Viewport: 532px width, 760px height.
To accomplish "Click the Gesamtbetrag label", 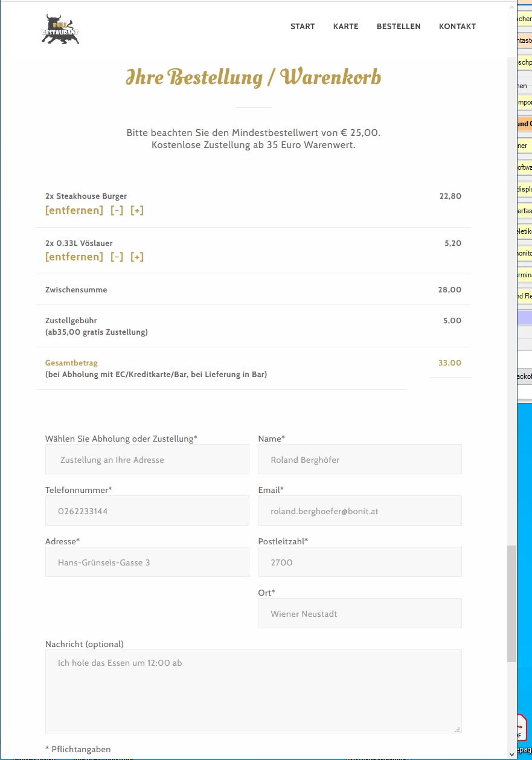I will pyautogui.click(x=71, y=363).
